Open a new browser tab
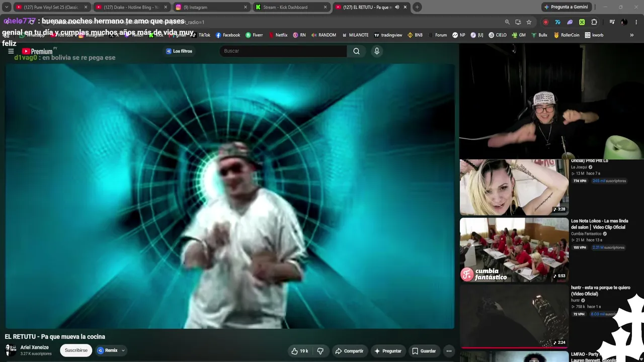This screenshot has width=644, height=362. tap(417, 7)
